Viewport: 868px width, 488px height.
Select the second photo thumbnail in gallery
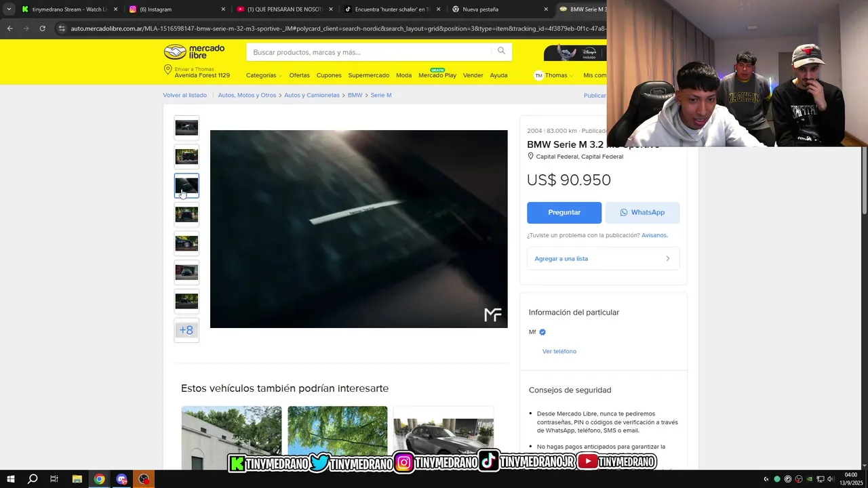(186, 157)
